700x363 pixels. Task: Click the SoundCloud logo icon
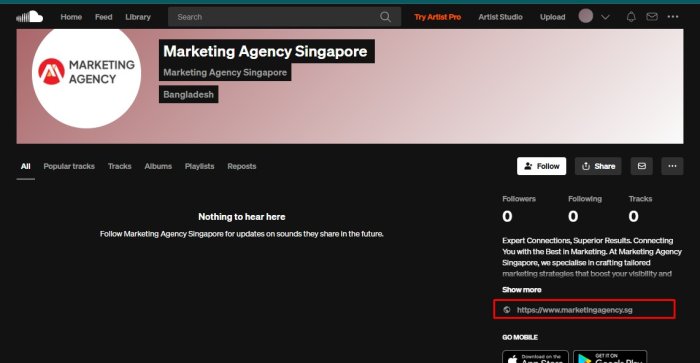29,17
